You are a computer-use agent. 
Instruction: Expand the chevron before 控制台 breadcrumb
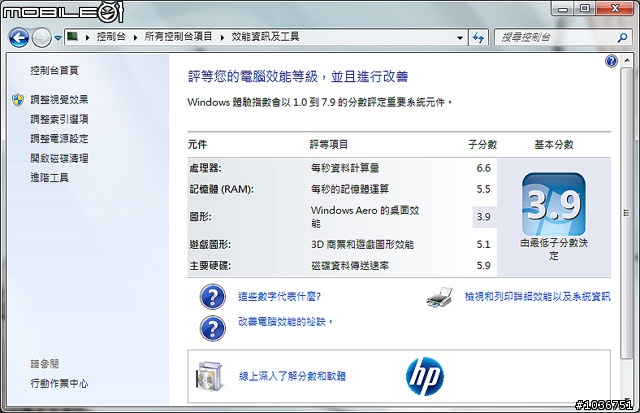87,38
